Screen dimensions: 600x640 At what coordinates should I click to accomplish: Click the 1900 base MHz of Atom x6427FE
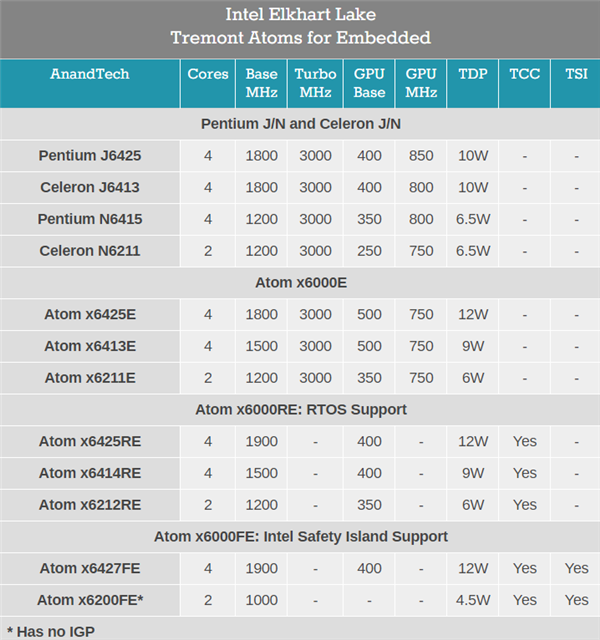point(262,568)
